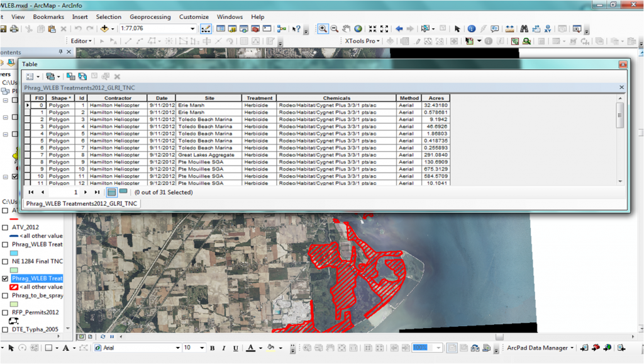Select the Identify tool
The height and width of the screenshot is (364, 644).
(472, 28)
